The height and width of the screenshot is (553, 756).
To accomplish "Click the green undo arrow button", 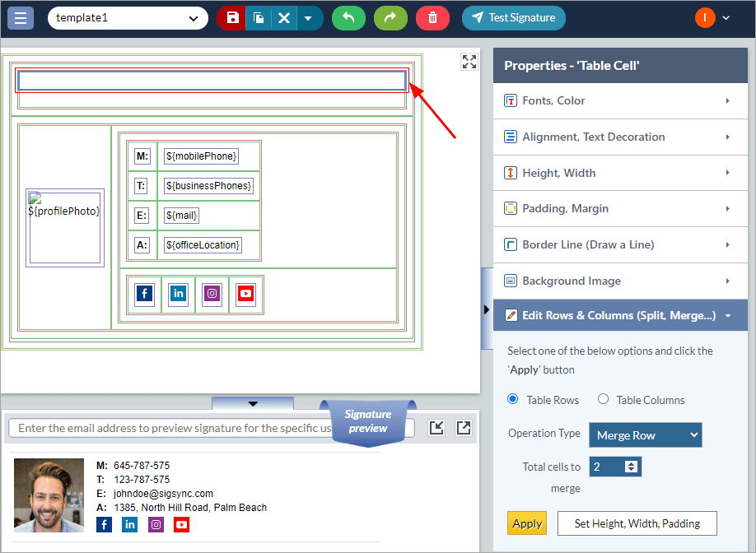I will pos(349,18).
